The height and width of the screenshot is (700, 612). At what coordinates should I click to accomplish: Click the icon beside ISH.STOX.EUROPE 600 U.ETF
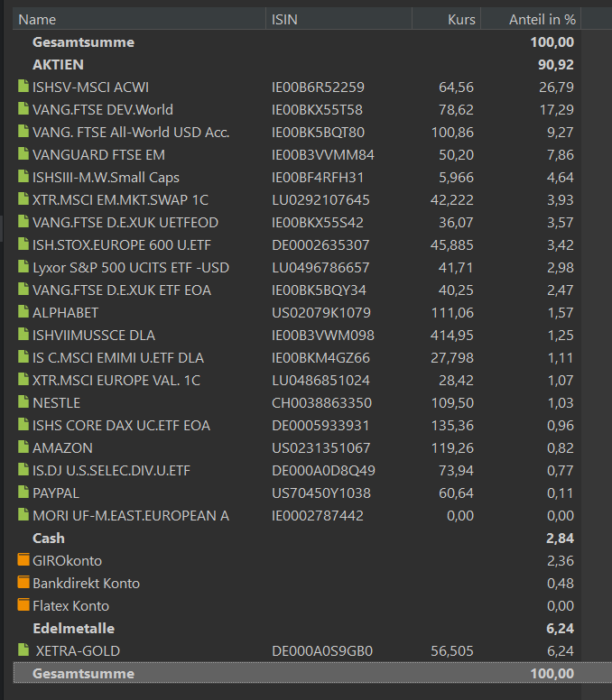point(23,244)
